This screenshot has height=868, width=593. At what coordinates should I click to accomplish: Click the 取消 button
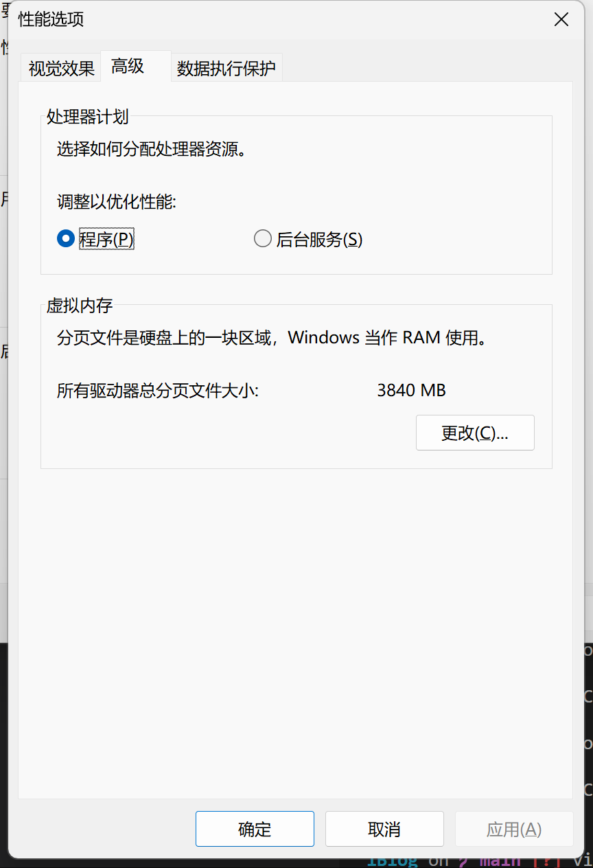pos(384,829)
